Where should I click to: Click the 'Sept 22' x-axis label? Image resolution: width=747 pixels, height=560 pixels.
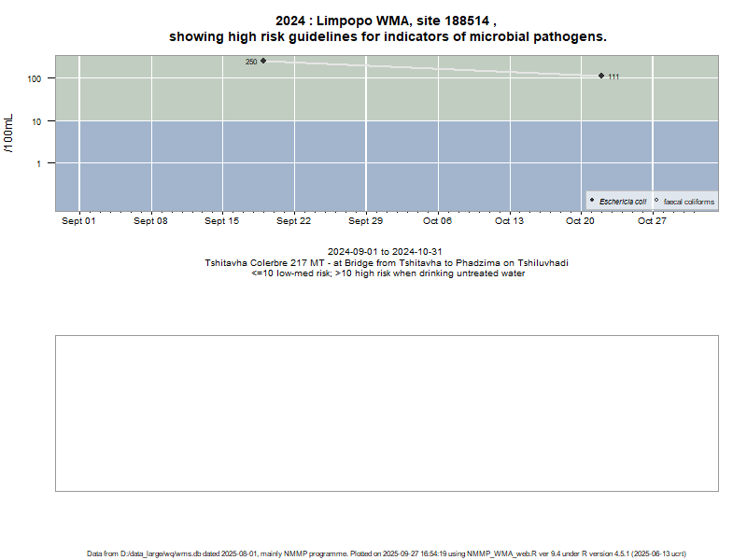click(293, 221)
